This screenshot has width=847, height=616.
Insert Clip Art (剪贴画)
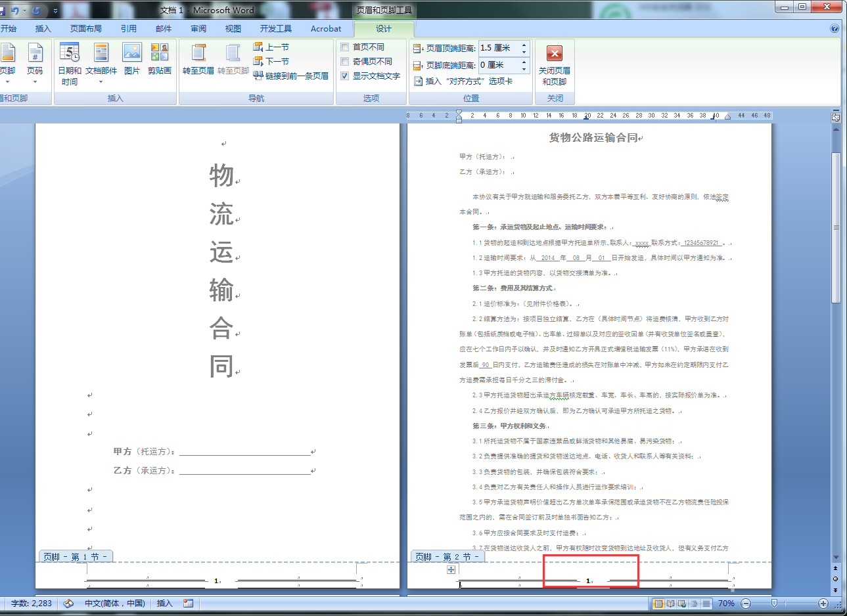(x=159, y=59)
